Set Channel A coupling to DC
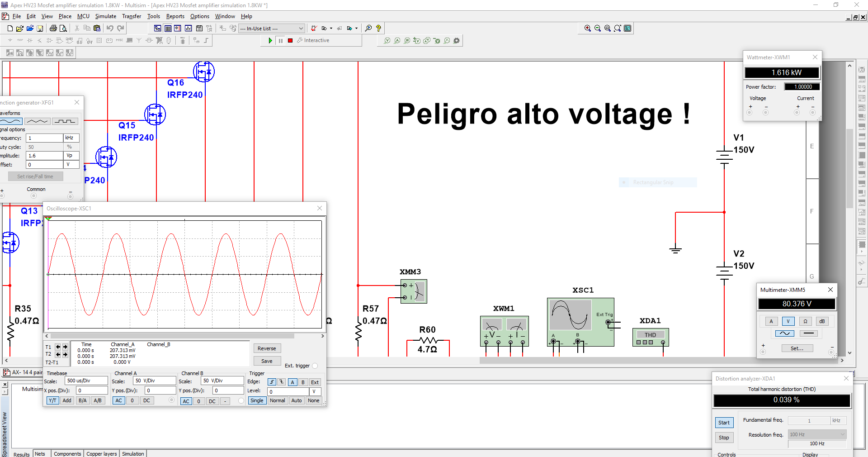This screenshot has height=457, width=868. coord(146,400)
